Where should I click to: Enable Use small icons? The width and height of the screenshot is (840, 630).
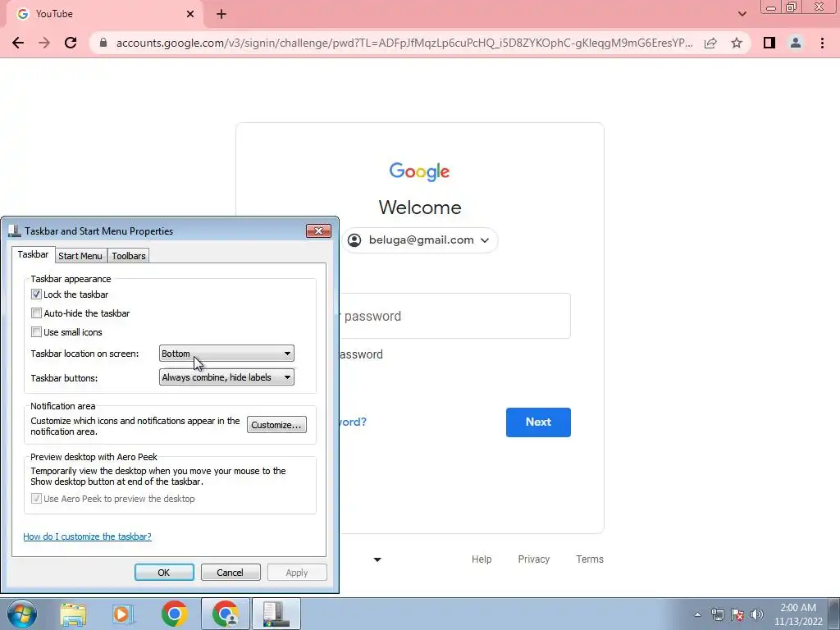click(36, 331)
